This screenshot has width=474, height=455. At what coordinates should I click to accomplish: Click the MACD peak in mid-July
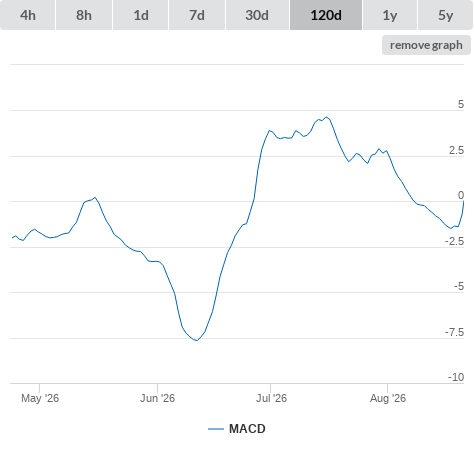coord(327,117)
